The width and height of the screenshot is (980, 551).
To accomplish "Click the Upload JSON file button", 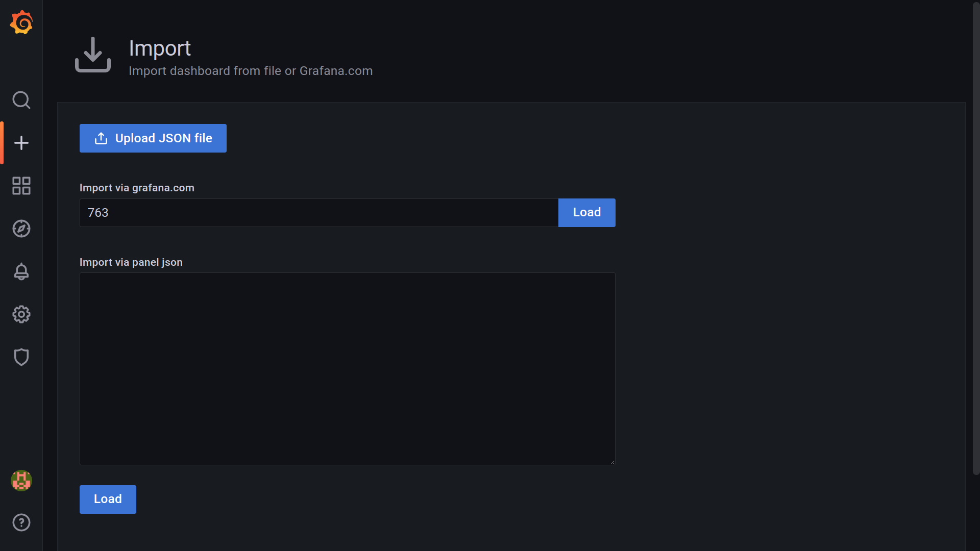I will (153, 138).
